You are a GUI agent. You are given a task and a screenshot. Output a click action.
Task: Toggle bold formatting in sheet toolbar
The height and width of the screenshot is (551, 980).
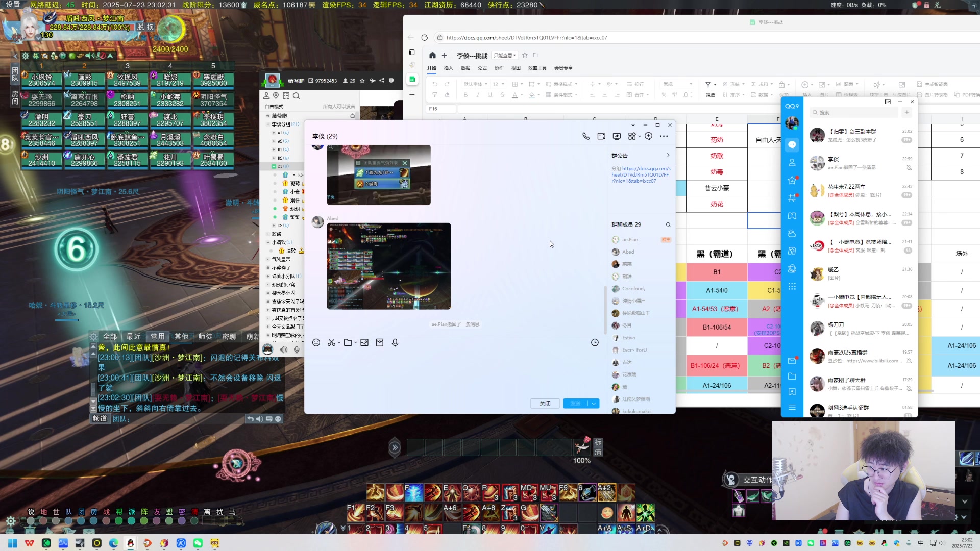point(465,95)
